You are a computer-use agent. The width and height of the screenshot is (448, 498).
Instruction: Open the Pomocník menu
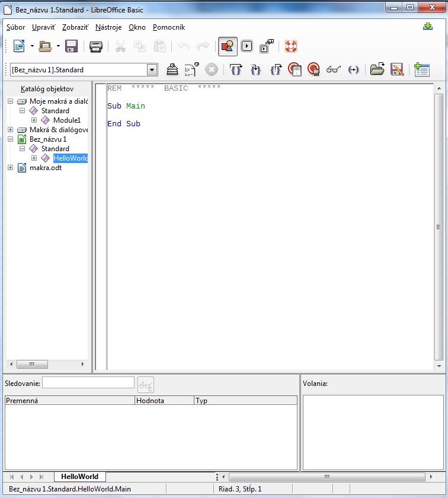169,27
